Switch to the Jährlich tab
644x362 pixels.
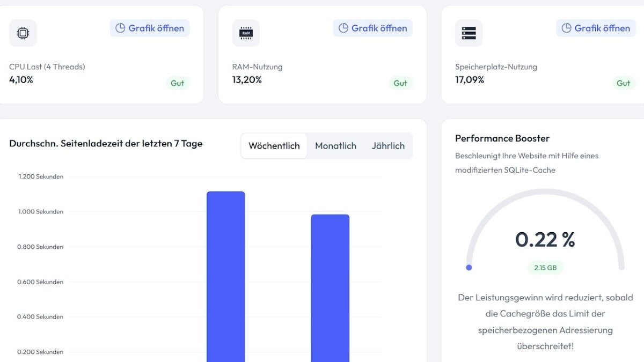(x=388, y=146)
